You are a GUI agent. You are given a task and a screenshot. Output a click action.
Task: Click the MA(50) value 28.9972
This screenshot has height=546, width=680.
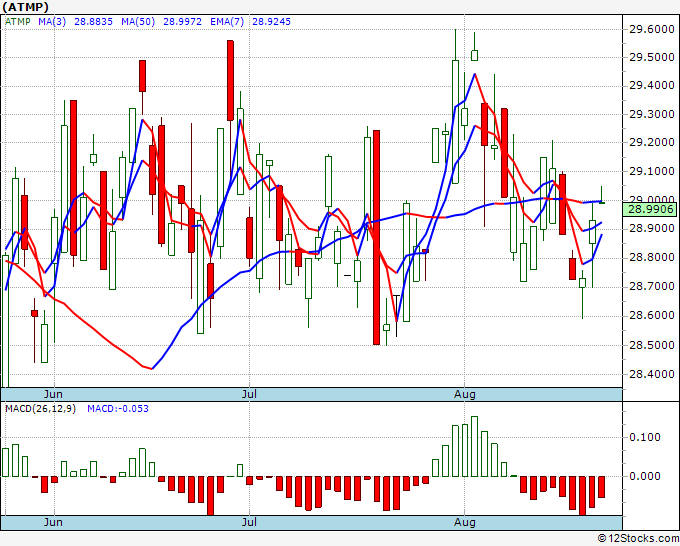point(182,22)
